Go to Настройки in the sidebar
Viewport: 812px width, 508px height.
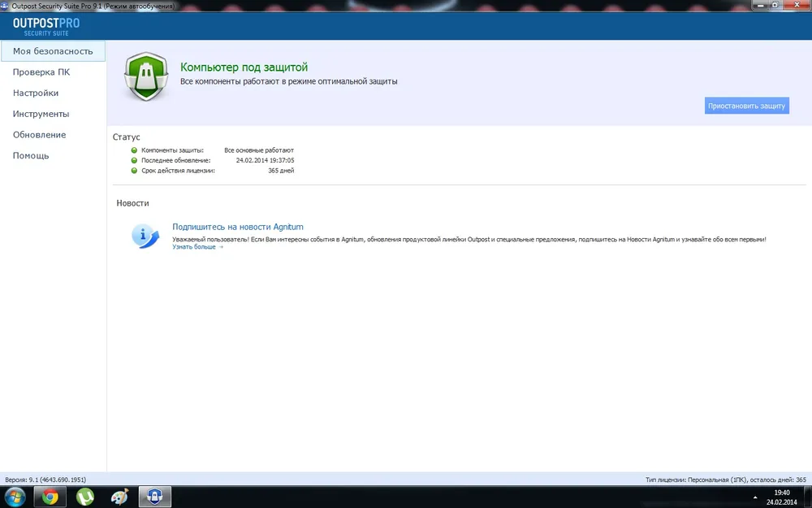pos(36,93)
